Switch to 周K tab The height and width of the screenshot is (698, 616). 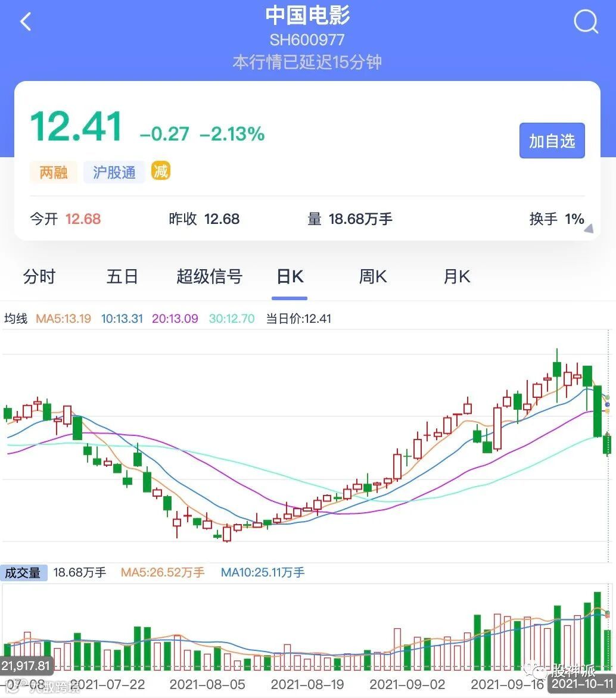tap(373, 276)
